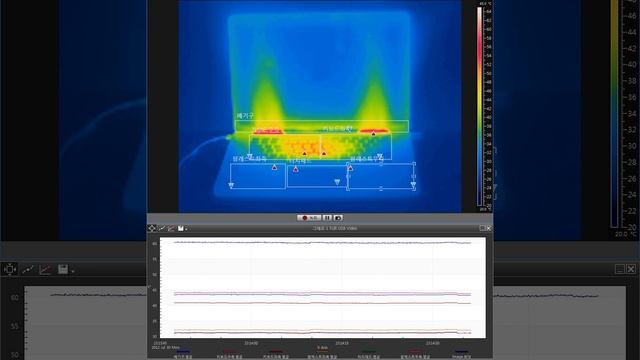Viewport: 640px width, 360px height.
Task: Close the front graph panel
Action: (x=489, y=228)
